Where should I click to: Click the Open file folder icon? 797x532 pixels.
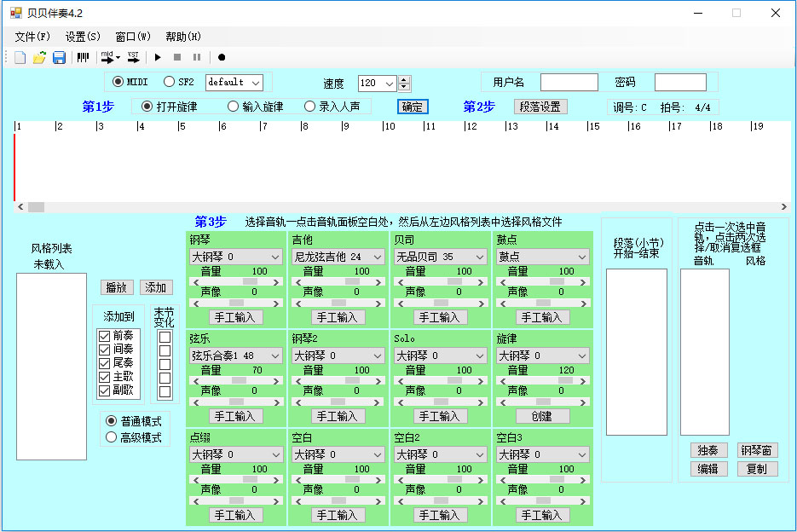coord(39,57)
